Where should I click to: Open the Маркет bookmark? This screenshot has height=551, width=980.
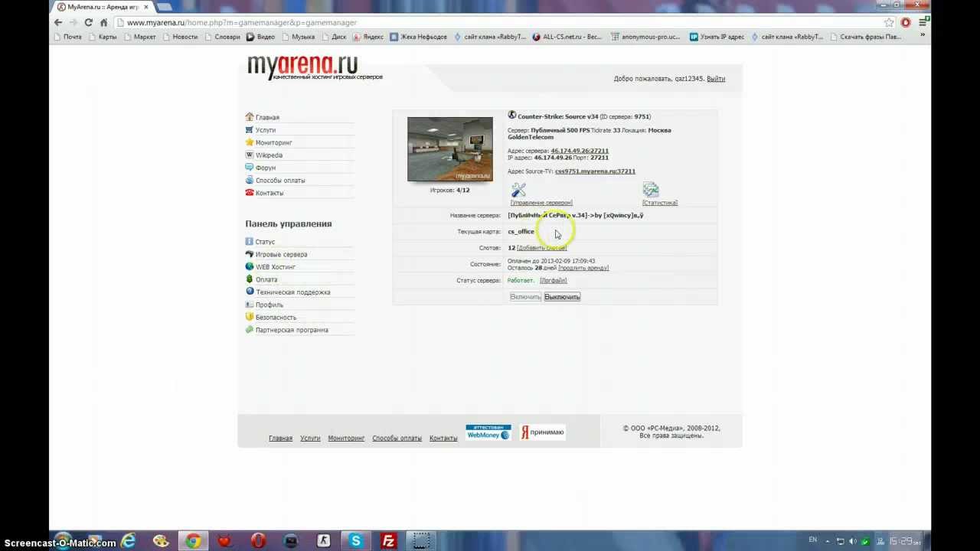tap(139, 37)
